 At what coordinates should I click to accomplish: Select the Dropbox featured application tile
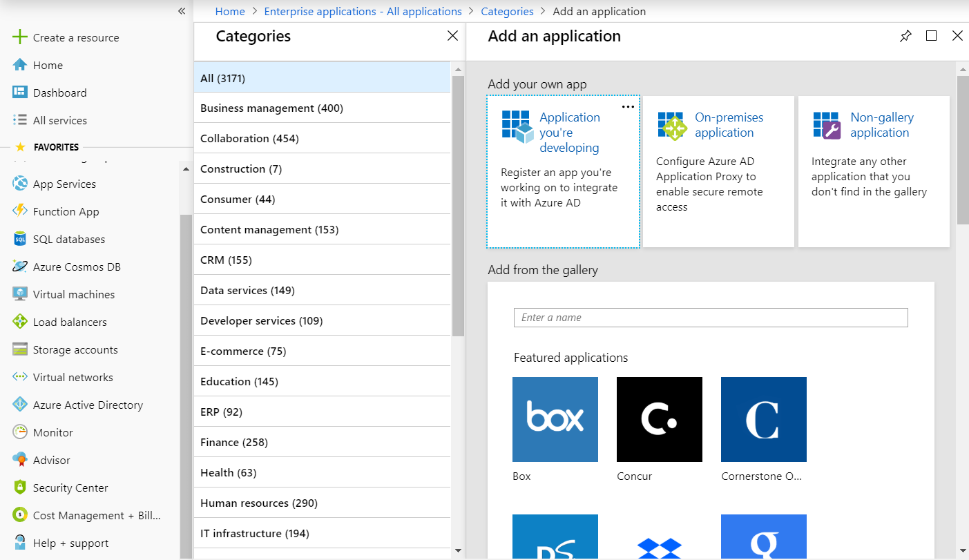(x=660, y=537)
